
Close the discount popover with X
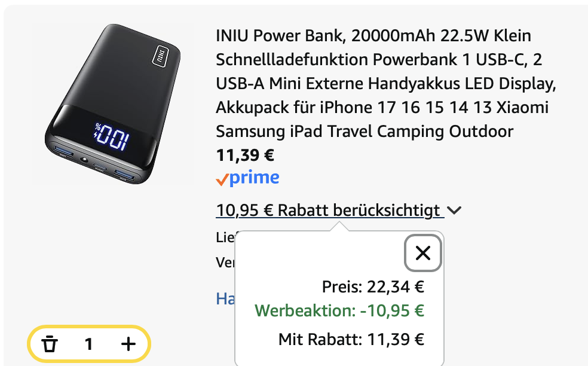[423, 254]
